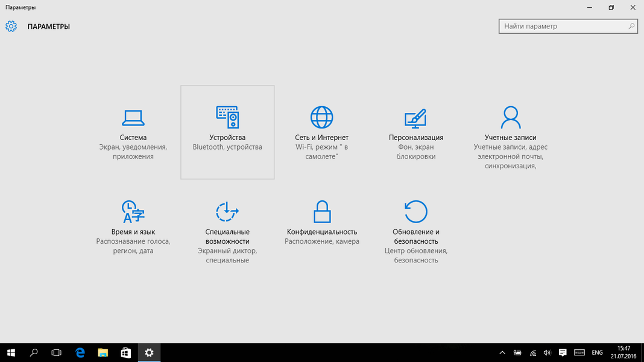Open the Время и язык settings

pos(133,227)
